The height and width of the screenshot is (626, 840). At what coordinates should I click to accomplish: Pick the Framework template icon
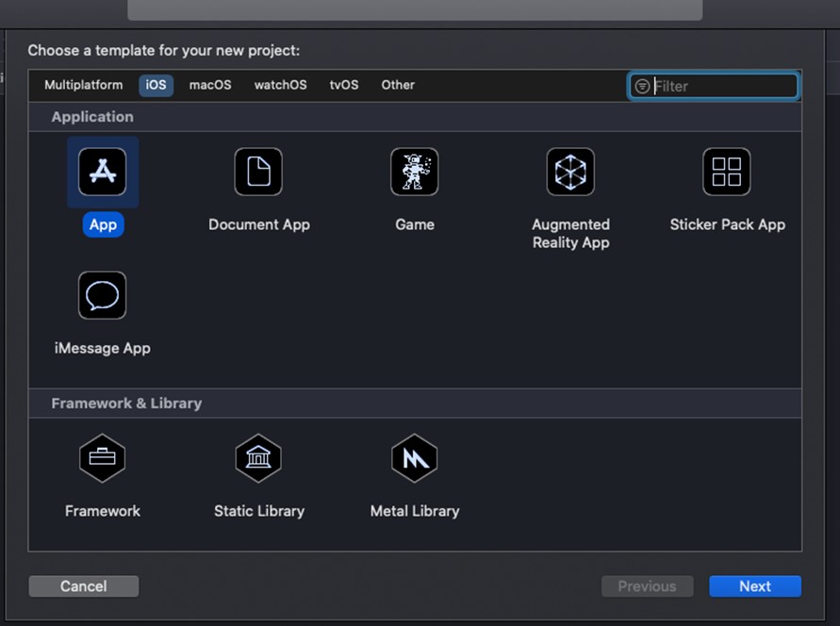[x=103, y=458]
